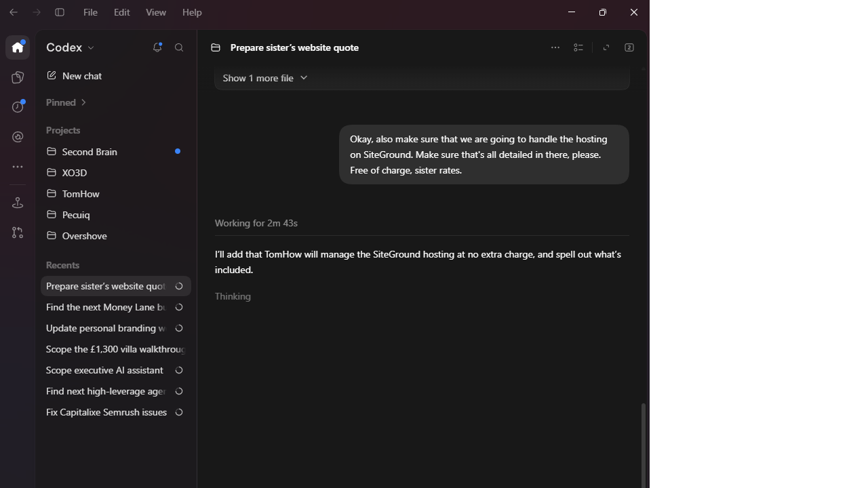
Task: Expand the Pinned section
Action: 66,102
